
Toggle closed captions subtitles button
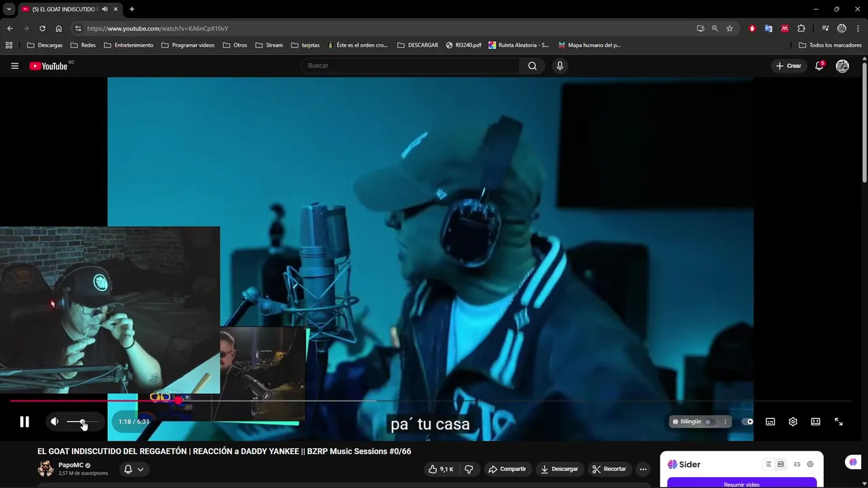click(770, 422)
